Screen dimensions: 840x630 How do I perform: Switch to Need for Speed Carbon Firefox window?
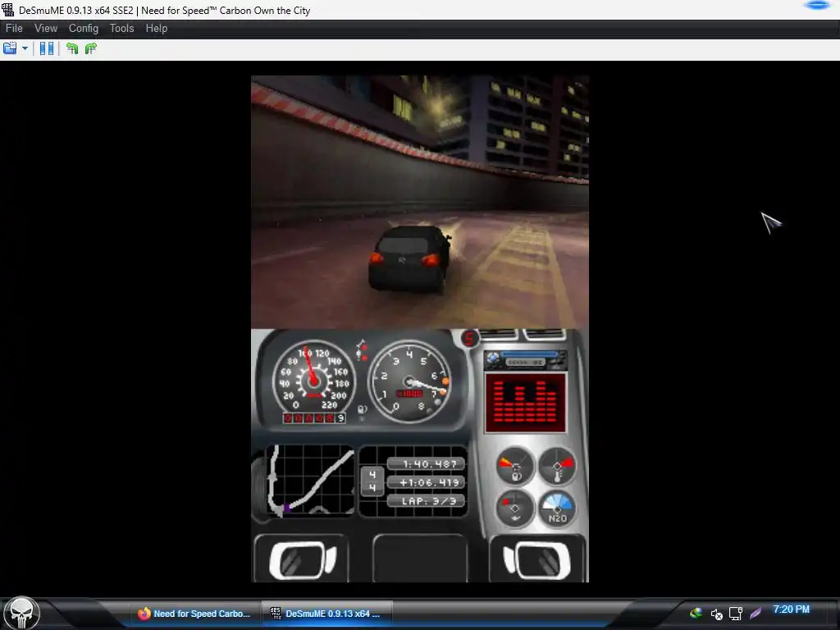195,614
